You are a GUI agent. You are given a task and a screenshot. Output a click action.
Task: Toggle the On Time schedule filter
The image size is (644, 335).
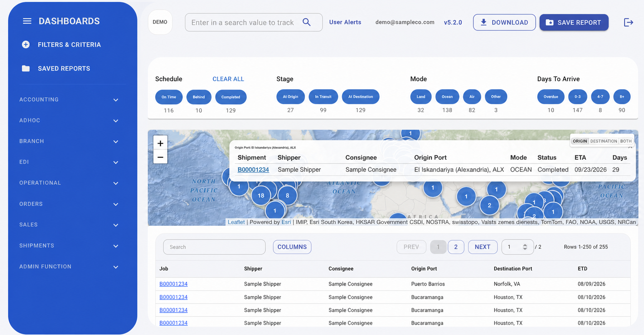coord(169,97)
